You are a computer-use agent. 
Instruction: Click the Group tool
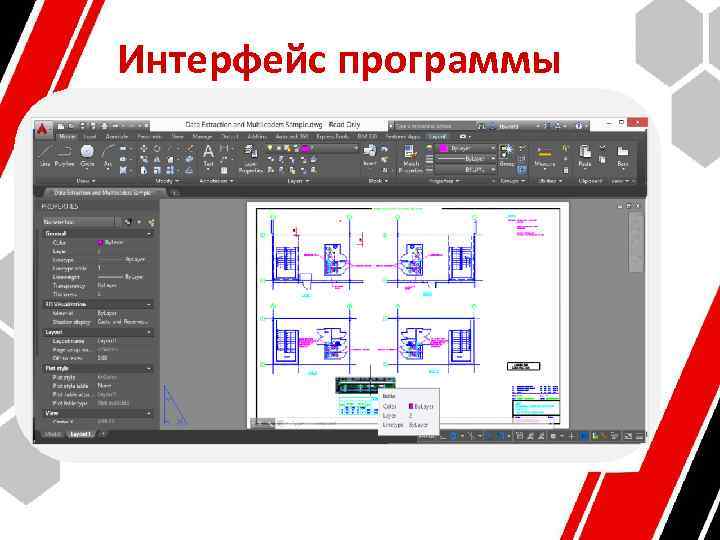click(x=506, y=155)
